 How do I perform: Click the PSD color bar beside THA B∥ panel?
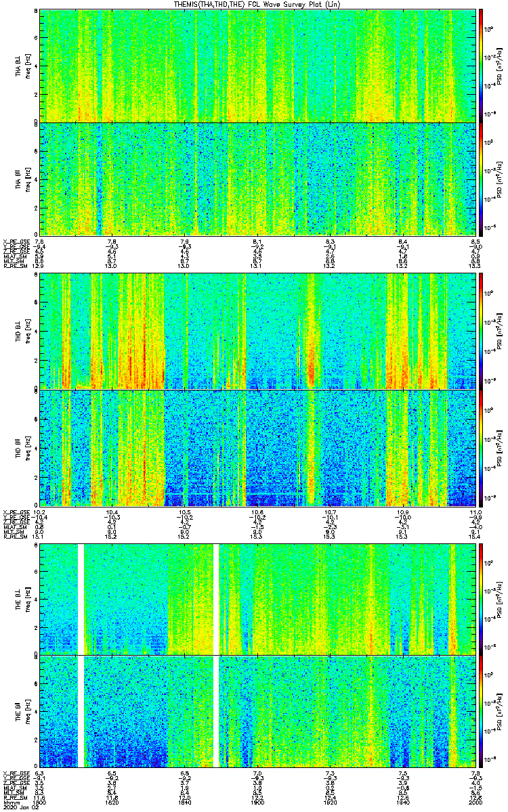(481, 178)
